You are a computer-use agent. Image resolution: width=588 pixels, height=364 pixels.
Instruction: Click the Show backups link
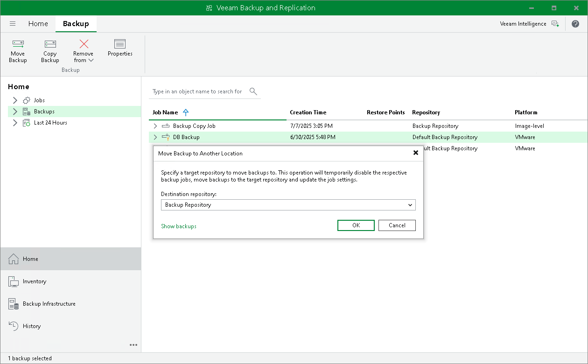[x=178, y=226]
